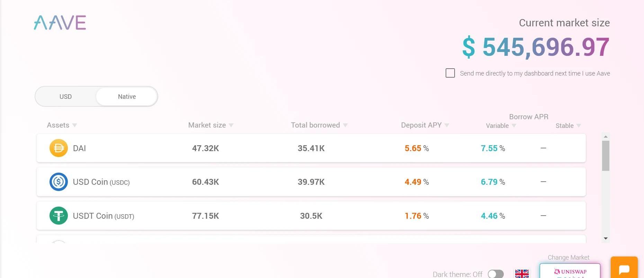The height and width of the screenshot is (278, 644).
Task: Sort by Deposit APY column arrow
Action: (x=447, y=125)
